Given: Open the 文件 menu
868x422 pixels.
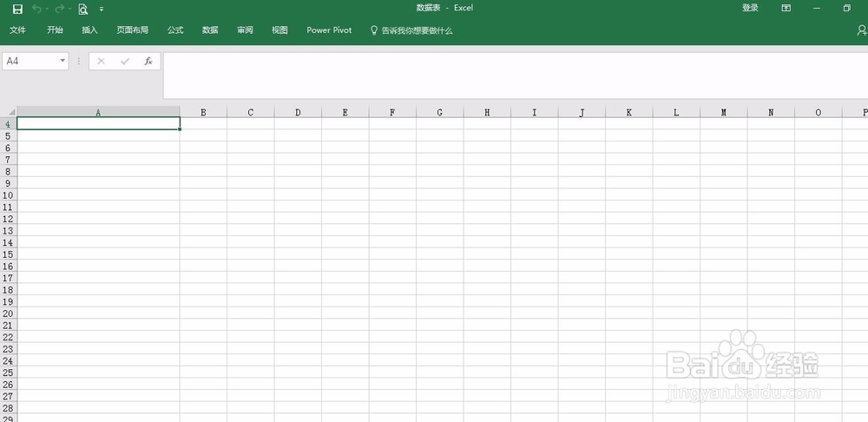Looking at the screenshot, I should (17, 30).
